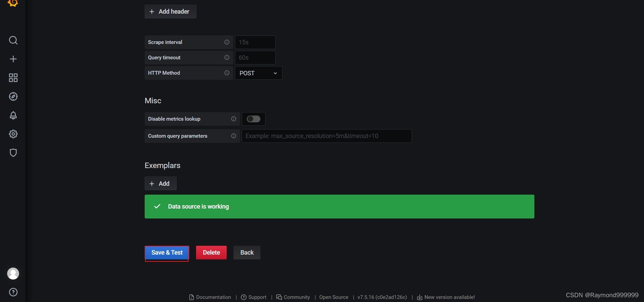This screenshot has height=302, width=644.
Task: Expand the HTTP Method POST dropdown
Action: coord(259,73)
